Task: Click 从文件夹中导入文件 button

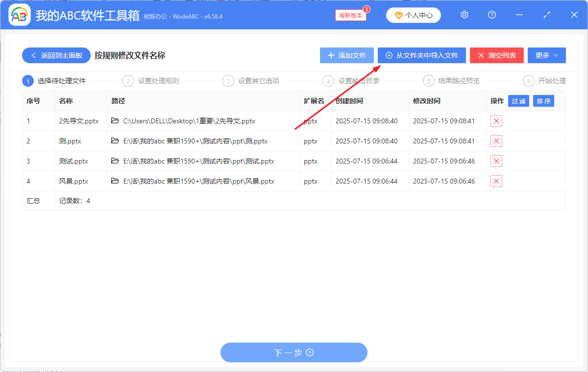Action: tap(421, 55)
